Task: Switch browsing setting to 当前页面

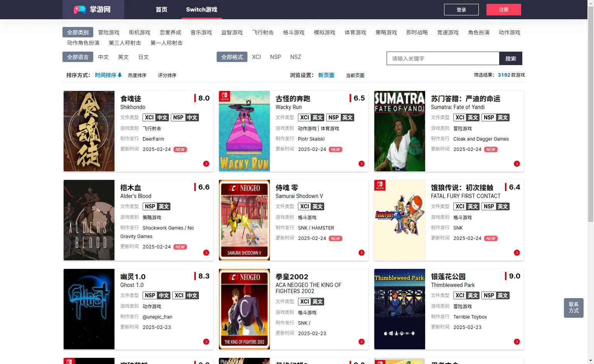Action: click(x=355, y=75)
